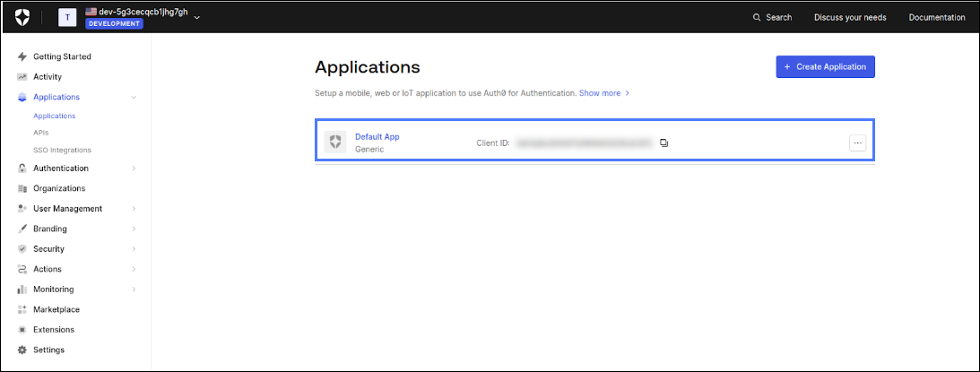Viewport: 980px width, 372px height.
Task: Open search via magnifier icon
Action: pyautogui.click(x=758, y=17)
